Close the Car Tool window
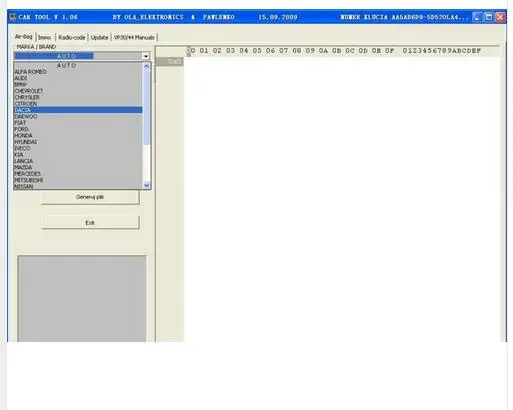 [500, 17]
